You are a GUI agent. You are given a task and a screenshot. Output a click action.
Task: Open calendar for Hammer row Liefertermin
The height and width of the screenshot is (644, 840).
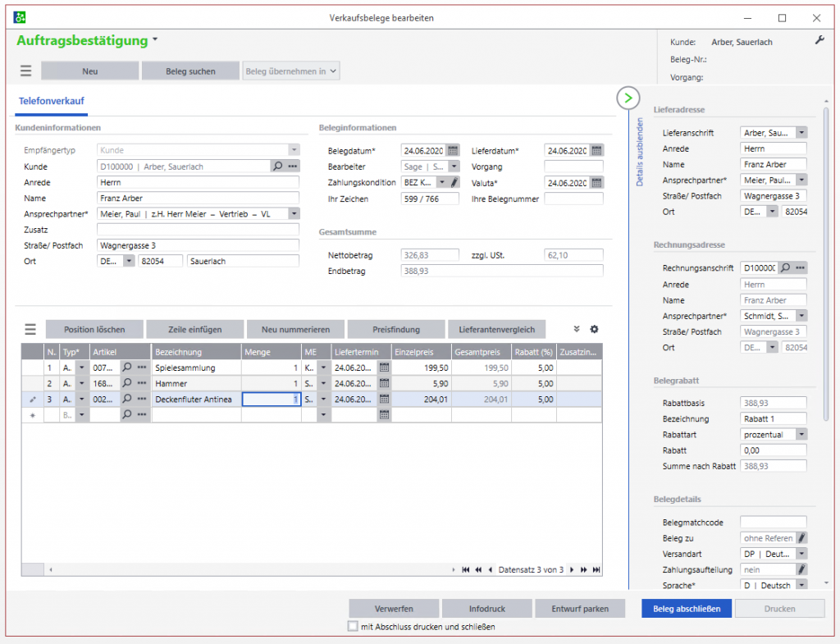pyautogui.click(x=383, y=383)
